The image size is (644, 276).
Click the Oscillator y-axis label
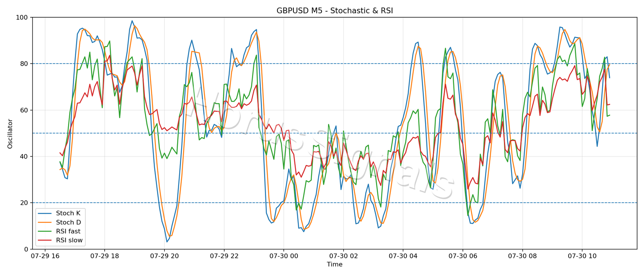pyautogui.click(x=10, y=134)
